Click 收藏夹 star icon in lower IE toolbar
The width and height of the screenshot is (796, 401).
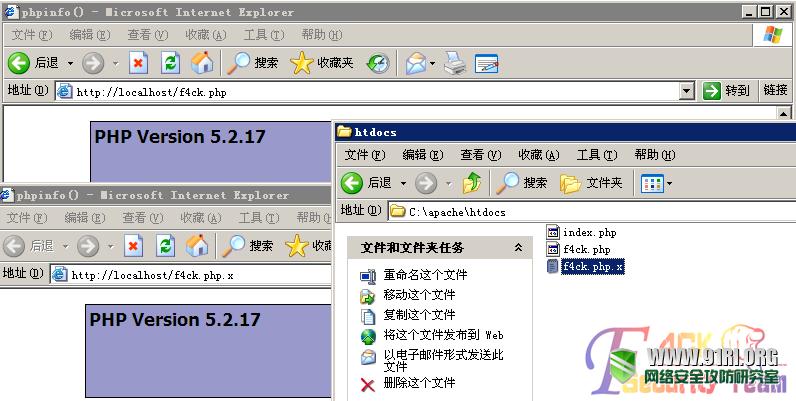297,246
